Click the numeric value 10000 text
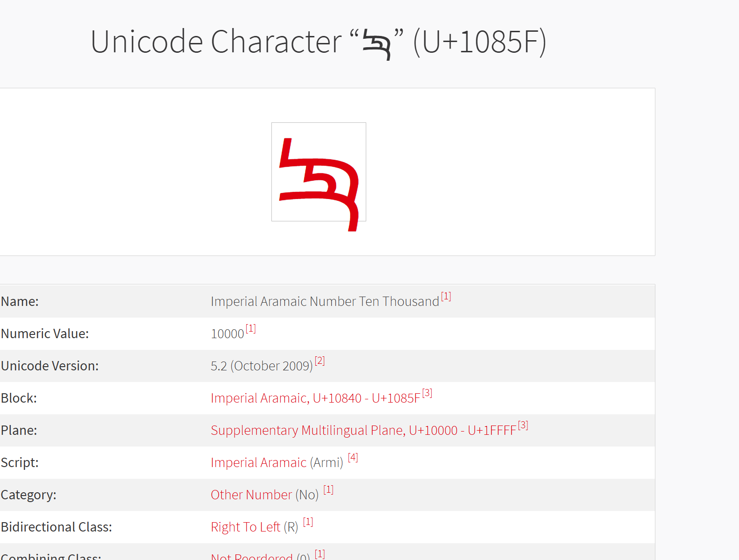Screen dimensions: 739x560 click(x=227, y=333)
